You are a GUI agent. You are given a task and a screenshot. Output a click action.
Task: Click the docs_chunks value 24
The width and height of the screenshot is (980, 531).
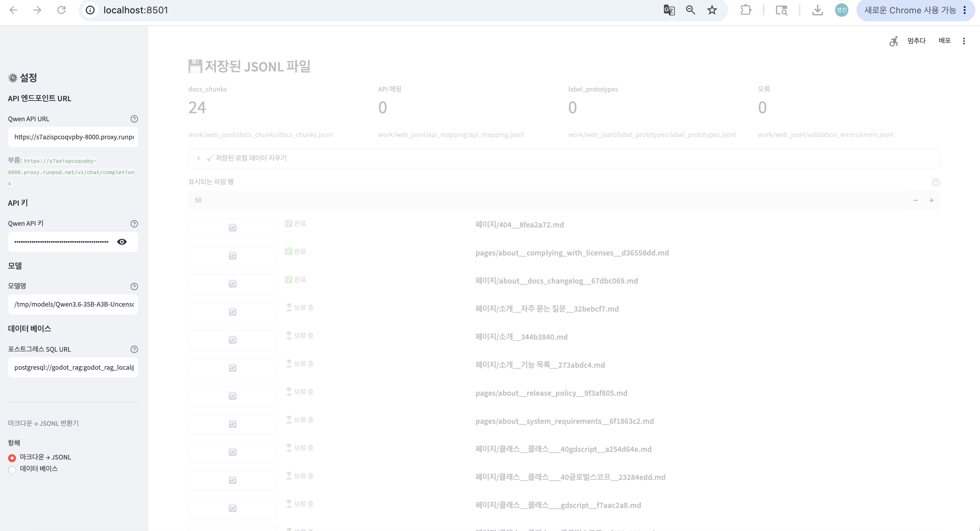pyautogui.click(x=197, y=108)
